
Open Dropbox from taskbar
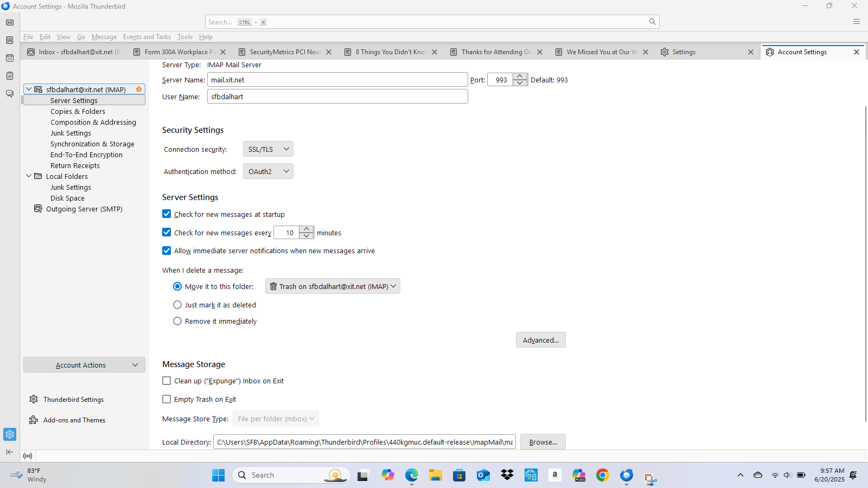(507, 476)
